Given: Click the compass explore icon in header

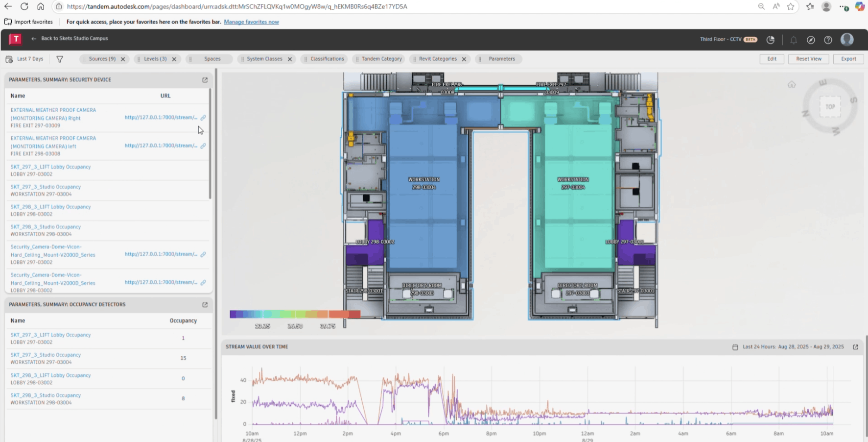Looking at the screenshot, I should (811, 40).
